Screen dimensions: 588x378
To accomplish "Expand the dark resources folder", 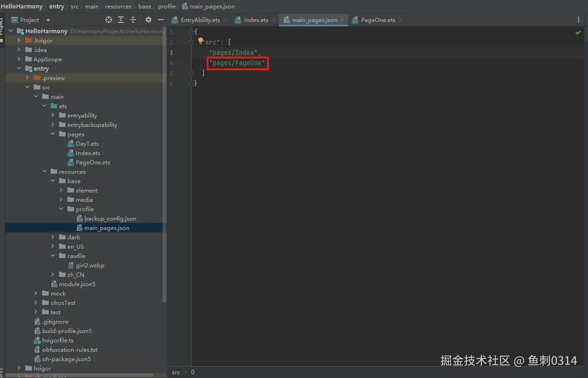I will 52,237.
